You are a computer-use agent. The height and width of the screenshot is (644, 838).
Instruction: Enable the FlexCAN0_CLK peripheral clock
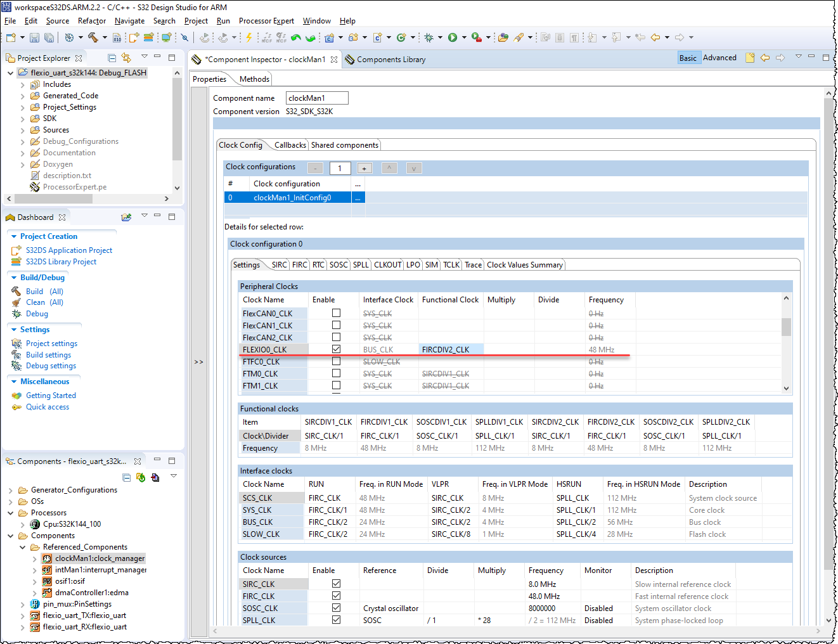tap(336, 312)
